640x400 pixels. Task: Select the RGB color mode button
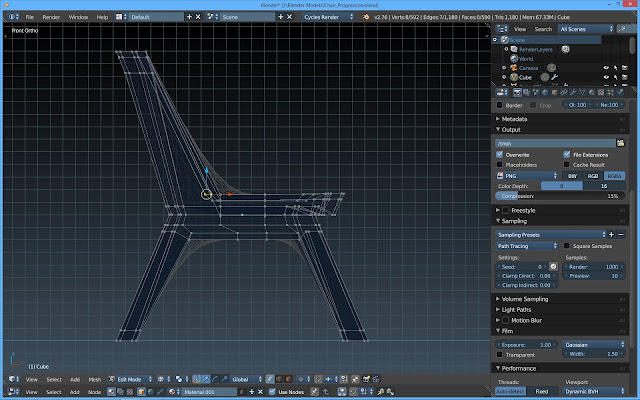593,176
